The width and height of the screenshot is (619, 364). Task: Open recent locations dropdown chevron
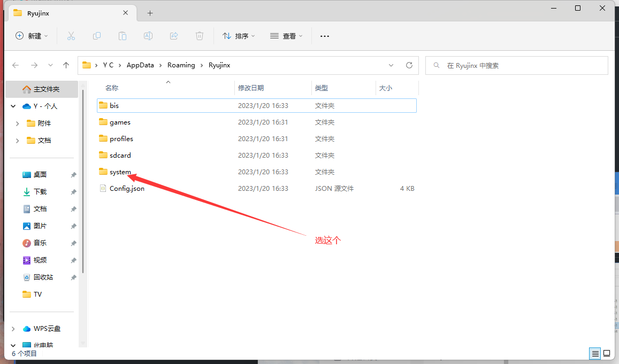pyautogui.click(x=50, y=65)
